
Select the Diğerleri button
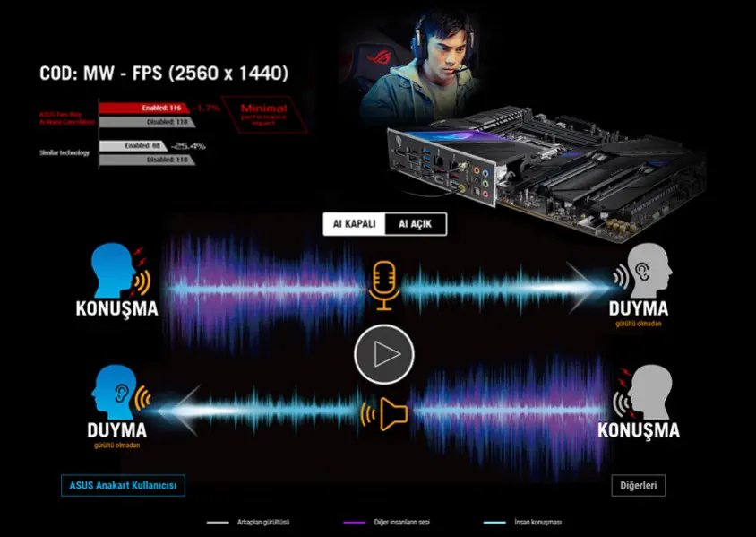point(639,485)
